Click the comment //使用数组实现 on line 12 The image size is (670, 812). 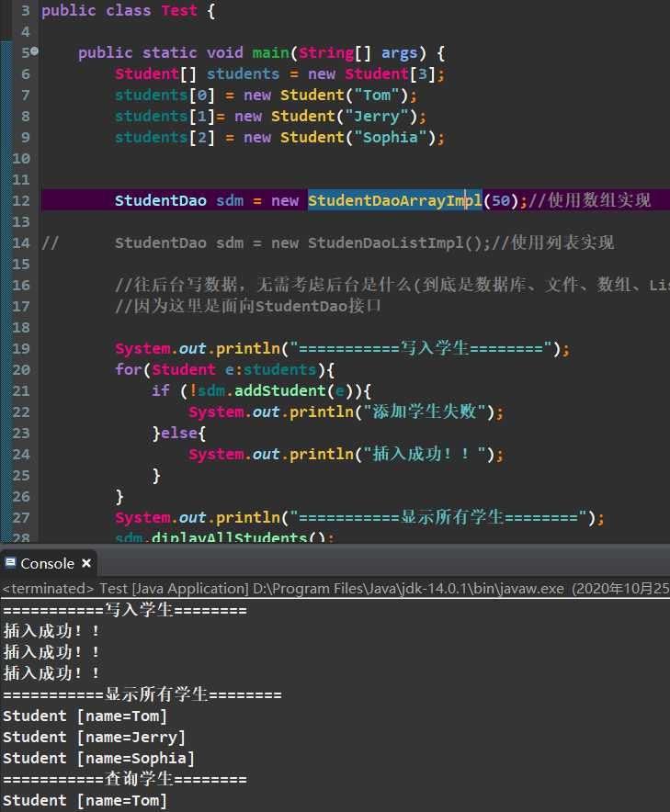[589, 200]
